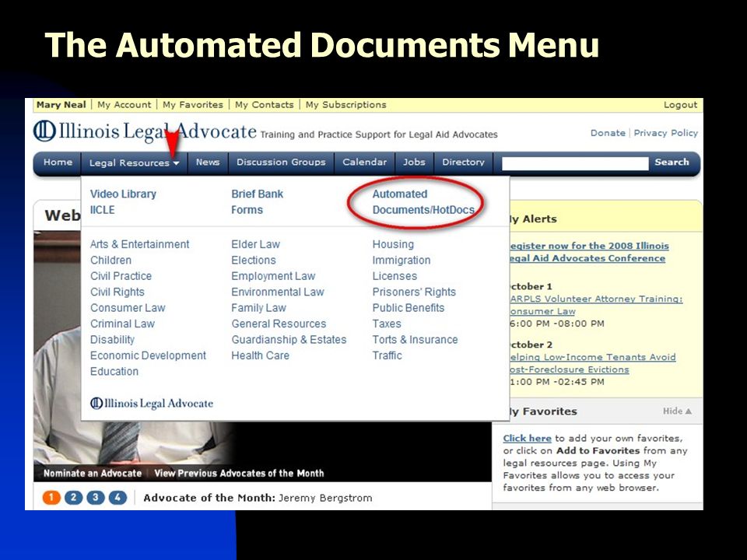Open My Subscriptions link
The image size is (747, 560).
(x=345, y=105)
